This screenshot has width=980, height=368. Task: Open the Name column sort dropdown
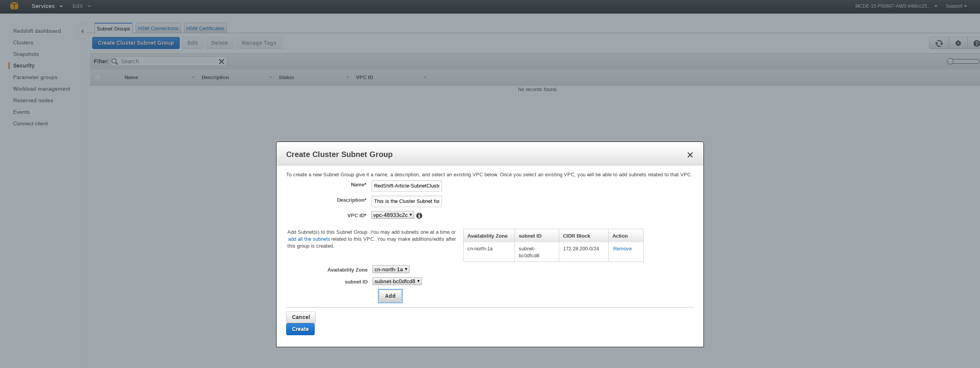pos(193,78)
